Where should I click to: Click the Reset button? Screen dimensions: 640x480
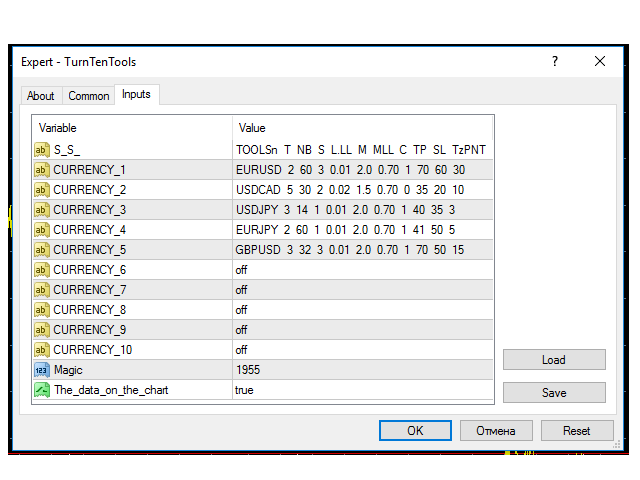pyautogui.click(x=577, y=431)
